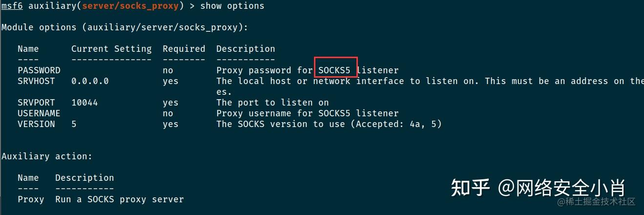Viewport: 644px width, 215px height.
Task: Click the PASSWORD option name
Action: tap(39, 70)
